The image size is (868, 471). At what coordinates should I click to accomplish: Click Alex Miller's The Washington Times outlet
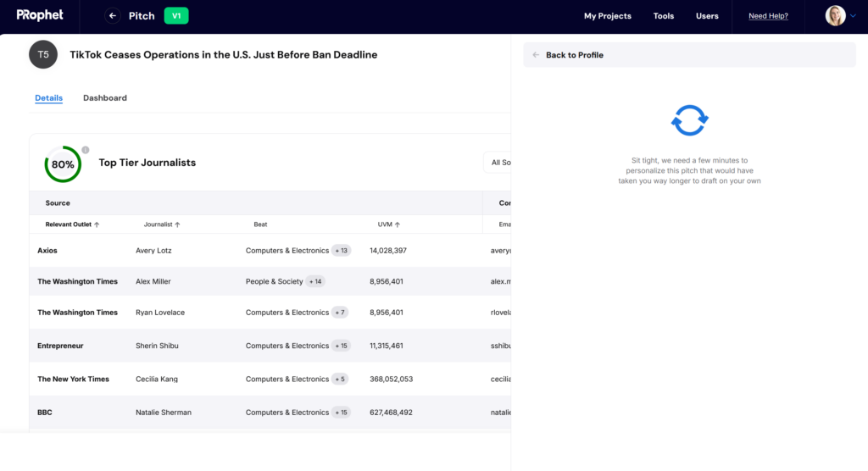77,281
